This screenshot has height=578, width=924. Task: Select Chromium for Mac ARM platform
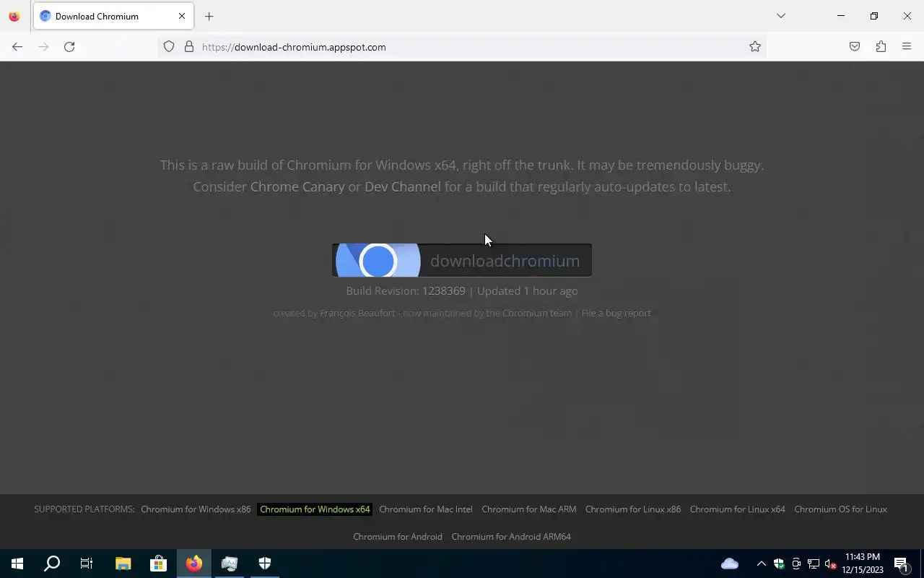tap(529, 509)
